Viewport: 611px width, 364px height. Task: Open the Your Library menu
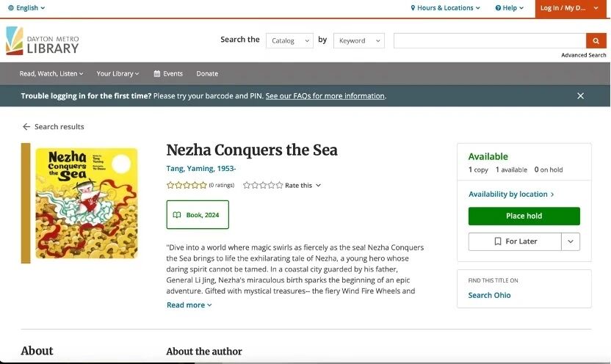(x=117, y=73)
